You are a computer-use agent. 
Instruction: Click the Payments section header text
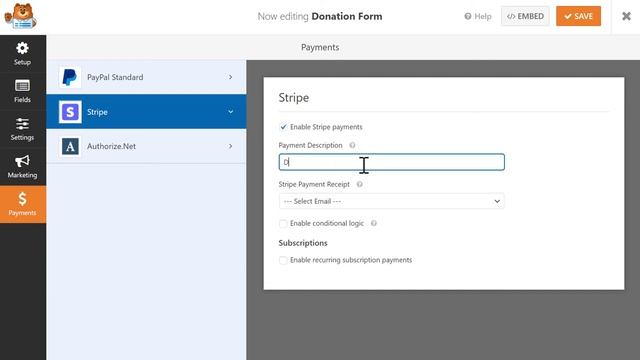320,47
